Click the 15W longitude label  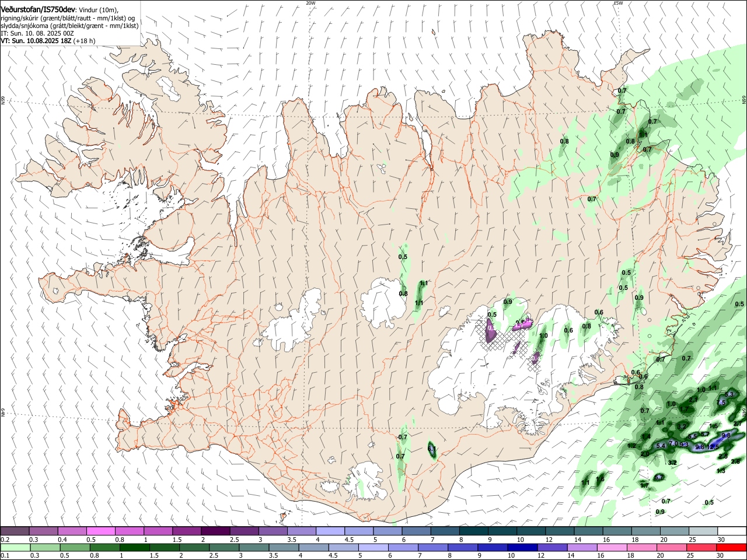pyautogui.click(x=618, y=3)
